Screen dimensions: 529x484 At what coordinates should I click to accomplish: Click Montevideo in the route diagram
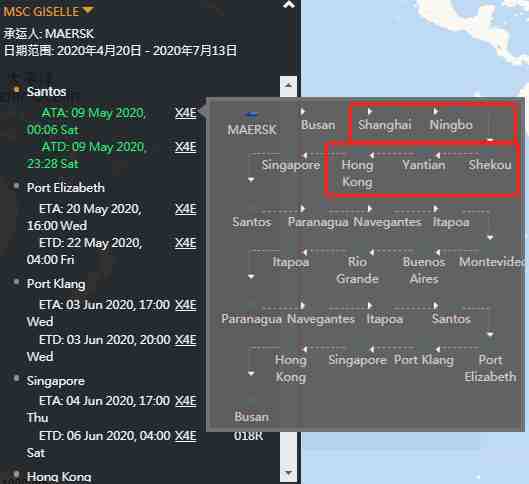point(492,262)
